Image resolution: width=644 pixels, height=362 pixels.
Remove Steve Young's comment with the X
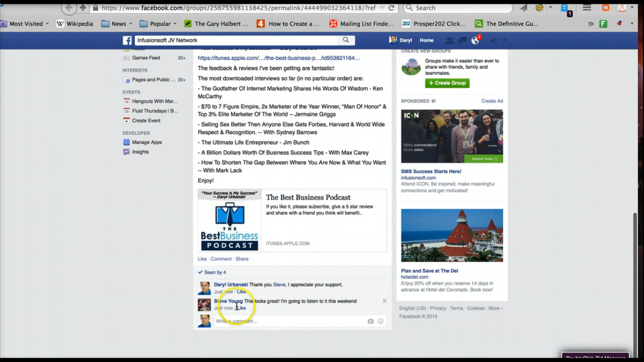[385, 301]
